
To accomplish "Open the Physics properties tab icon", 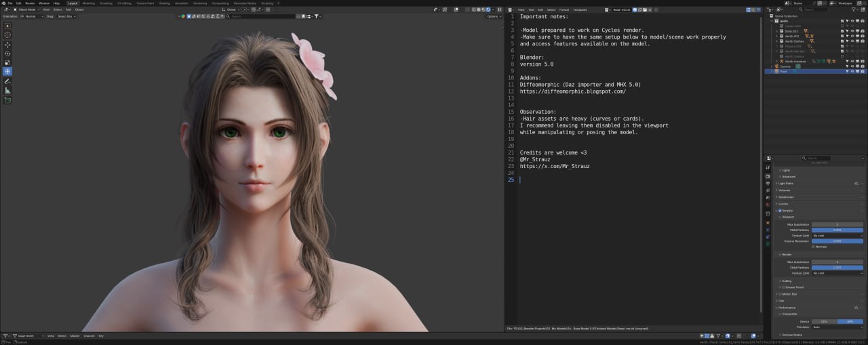I will point(768,229).
